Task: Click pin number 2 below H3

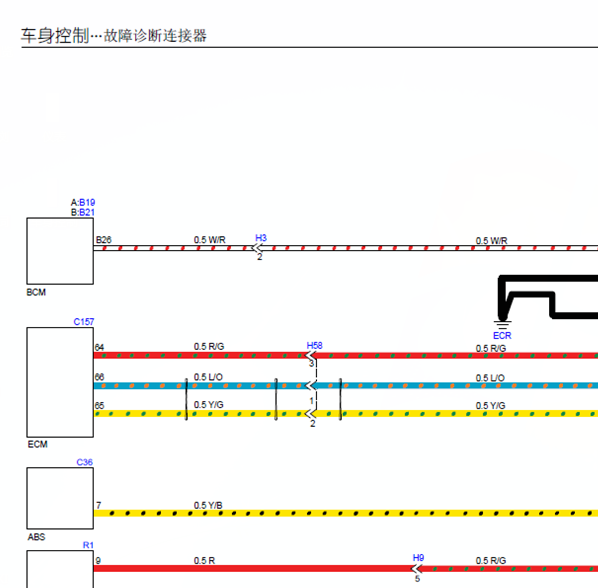Action: tap(259, 257)
